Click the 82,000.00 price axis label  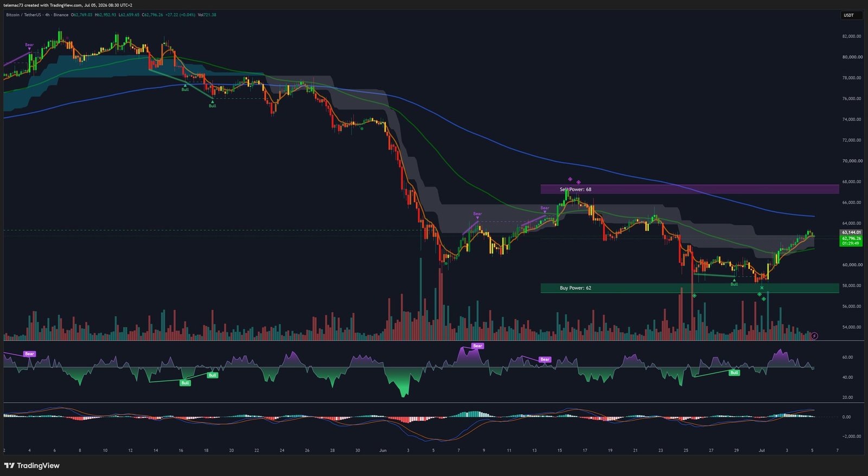point(852,36)
